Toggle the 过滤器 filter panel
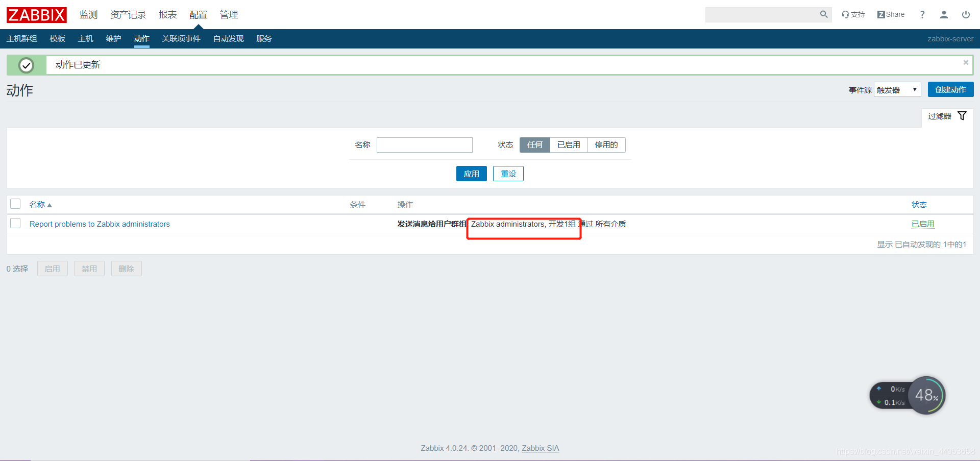The height and width of the screenshot is (461, 980). coord(947,116)
